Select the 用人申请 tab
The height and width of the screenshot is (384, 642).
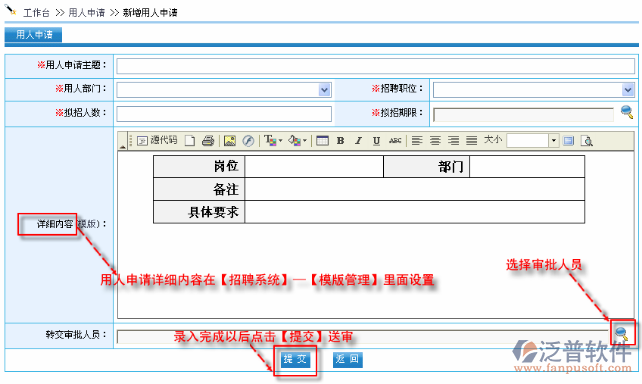click(x=34, y=34)
